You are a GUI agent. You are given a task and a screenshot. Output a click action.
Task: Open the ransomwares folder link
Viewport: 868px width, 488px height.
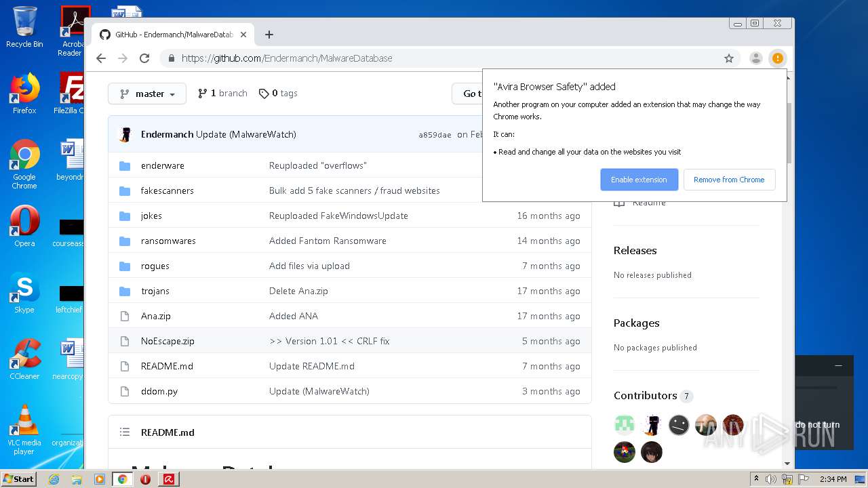point(168,241)
